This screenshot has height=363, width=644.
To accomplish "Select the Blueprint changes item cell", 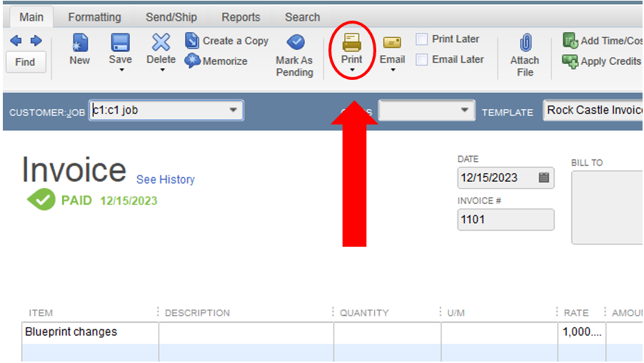I will click(x=90, y=332).
